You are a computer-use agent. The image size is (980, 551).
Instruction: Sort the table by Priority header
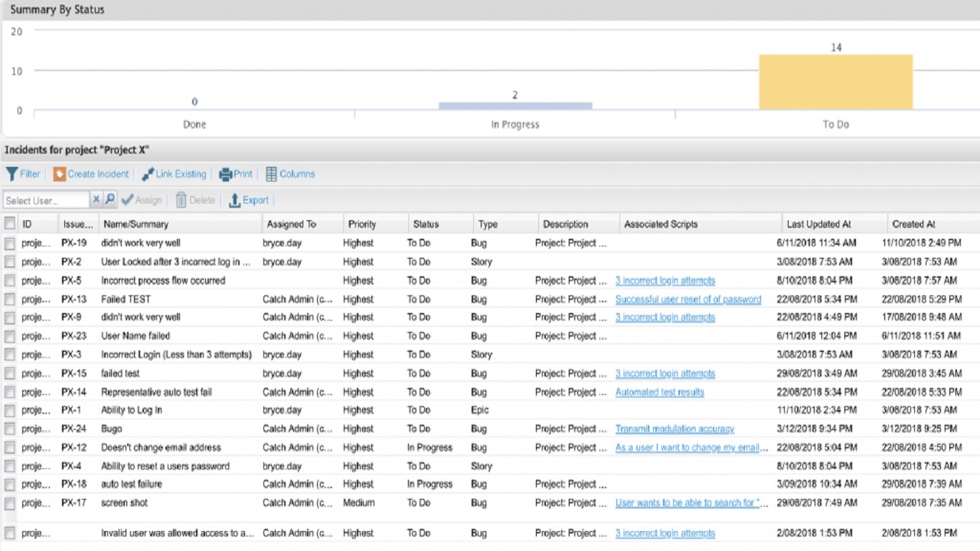coord(362,224)
